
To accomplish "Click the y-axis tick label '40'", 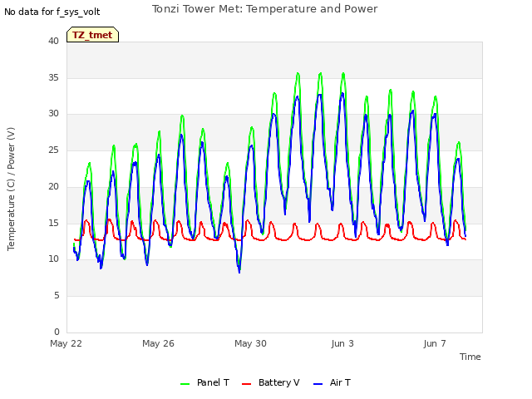I will coord(53,41).
